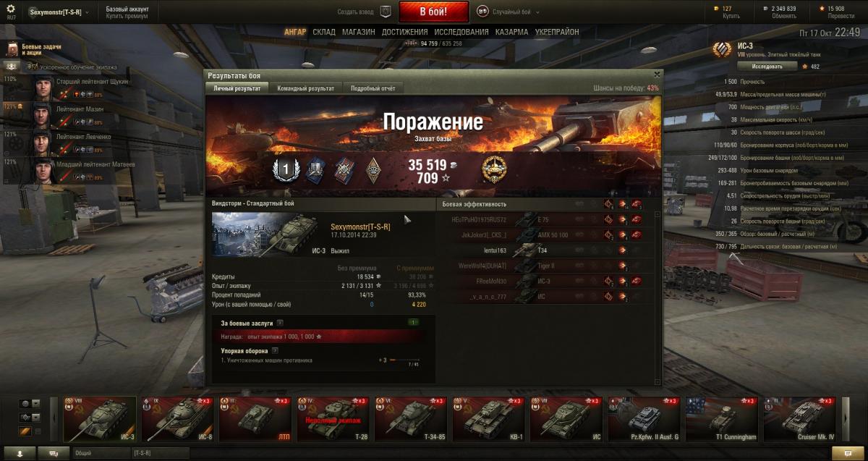Select the mastery badge medal icon
The image size is (868, 461).
click(495, 169)
